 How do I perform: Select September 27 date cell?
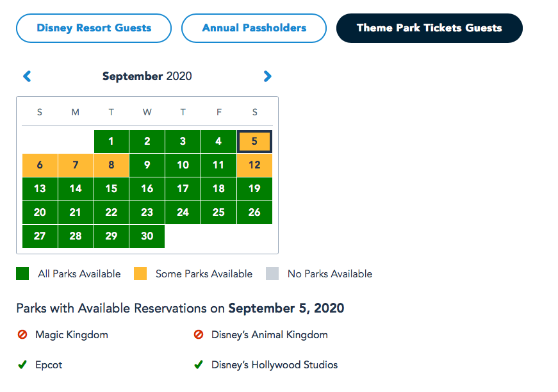click(40, 236)
